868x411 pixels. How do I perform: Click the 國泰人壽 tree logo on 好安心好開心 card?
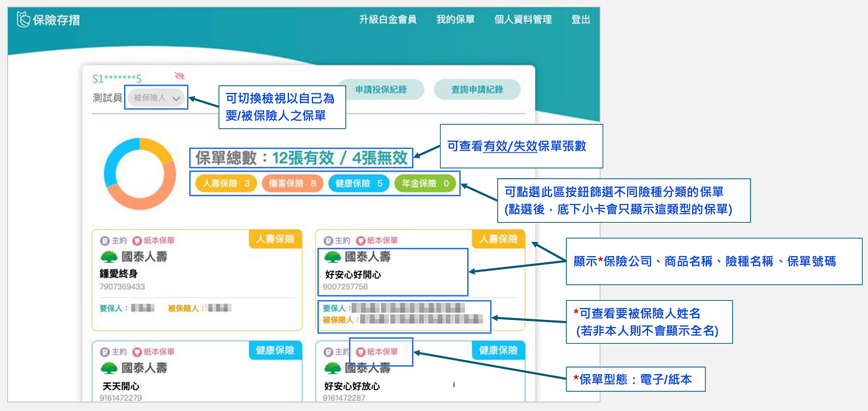pos(333,257)
